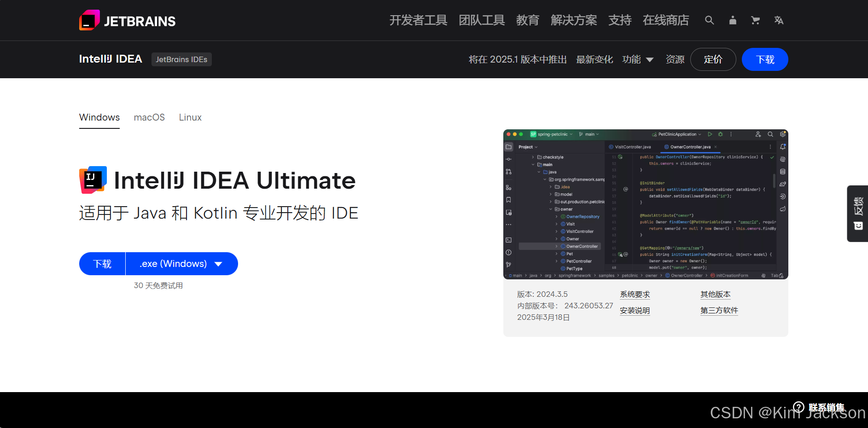This screenshot has width=868, height=428.
Task: Click the JetBrains IDEs badge
Action: click(x=181, y=59)
